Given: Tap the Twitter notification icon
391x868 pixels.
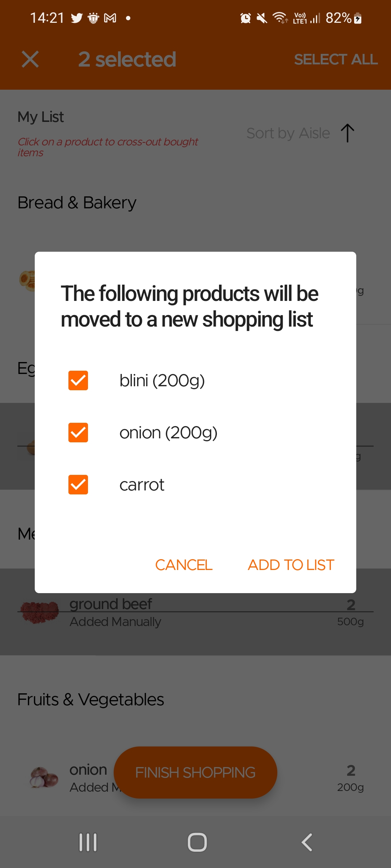Looking at the screenshot, I should point(77,18).
